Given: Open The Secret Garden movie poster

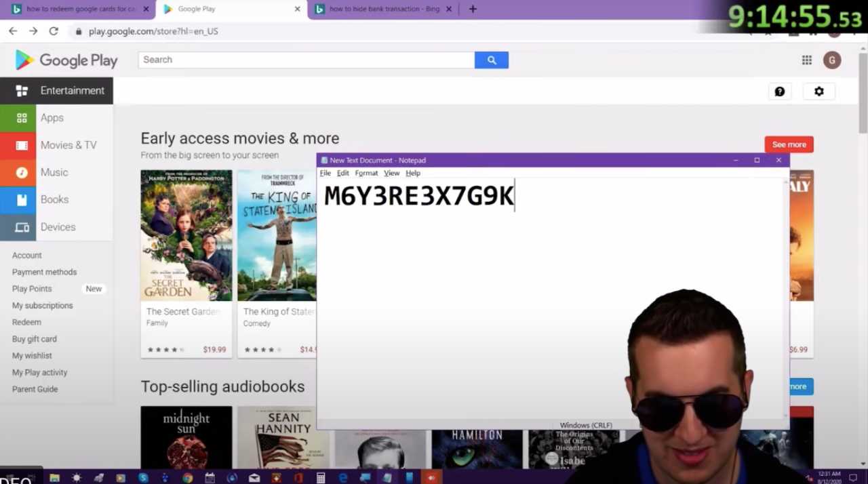Looking at the screenshot, I should pyautogui.click(x=186, y=235).
